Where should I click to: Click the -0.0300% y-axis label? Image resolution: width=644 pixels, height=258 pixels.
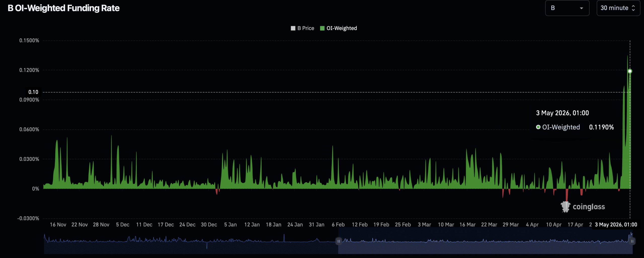(28, 218)
